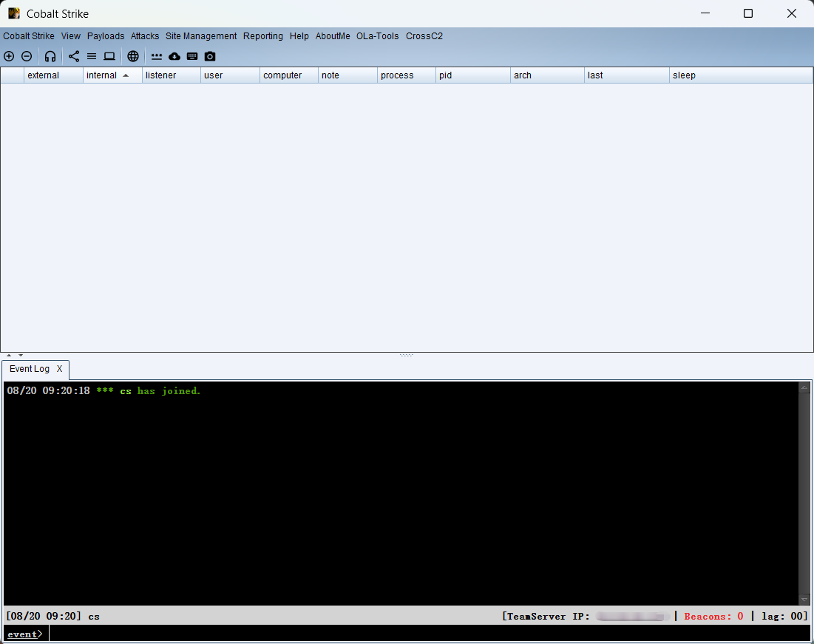814x644 pixels.
Task: Sort sessions by the computer column
Action: coord(288,75)
